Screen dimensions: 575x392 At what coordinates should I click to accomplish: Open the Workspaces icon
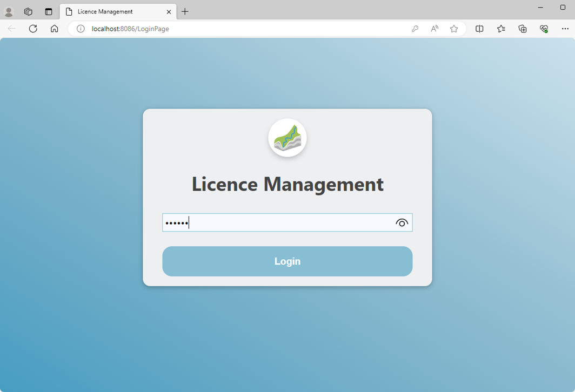click(29, 11)
